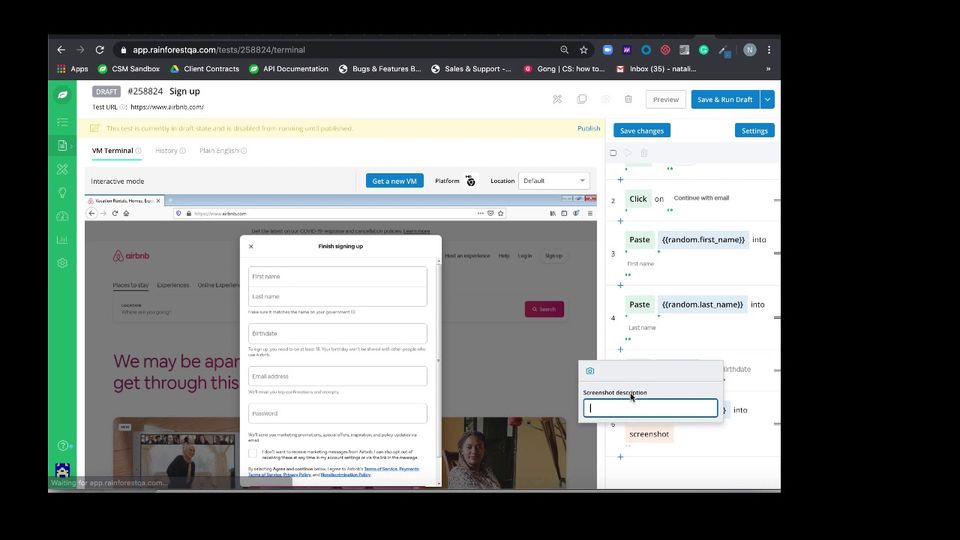Open the bar chart icon in the green sidebar
Viewport: 960px width, 540px height.
point(62,239)
